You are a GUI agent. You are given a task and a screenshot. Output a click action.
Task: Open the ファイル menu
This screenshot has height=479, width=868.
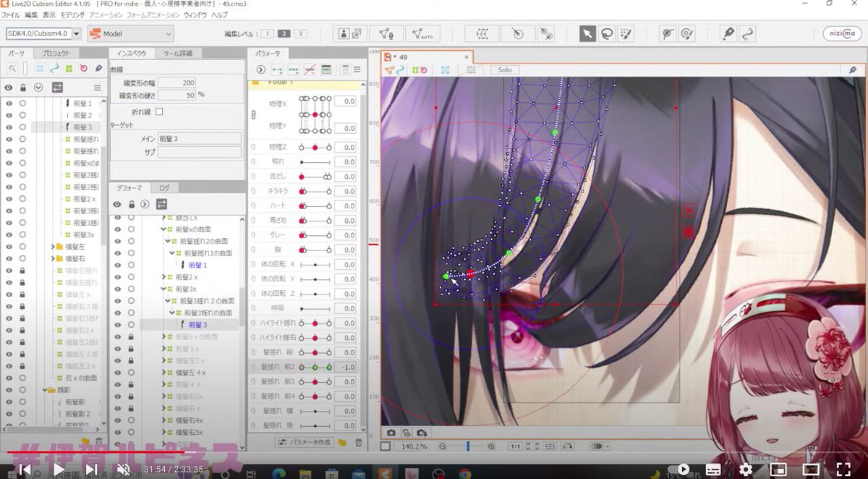pyautogui.click(x=11, y=14)
